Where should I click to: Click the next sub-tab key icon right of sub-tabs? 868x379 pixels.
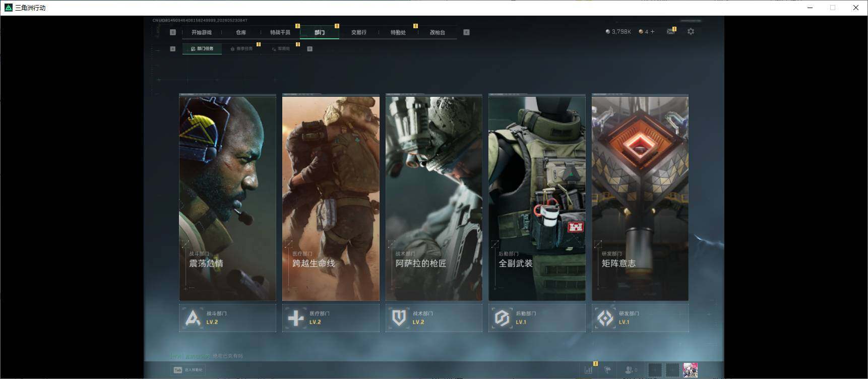point(309,49)
